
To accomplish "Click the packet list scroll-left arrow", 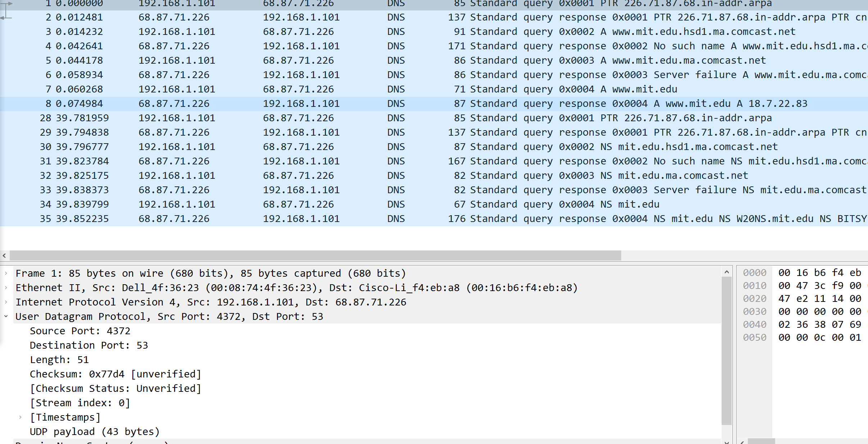I will tap(4, 255).
